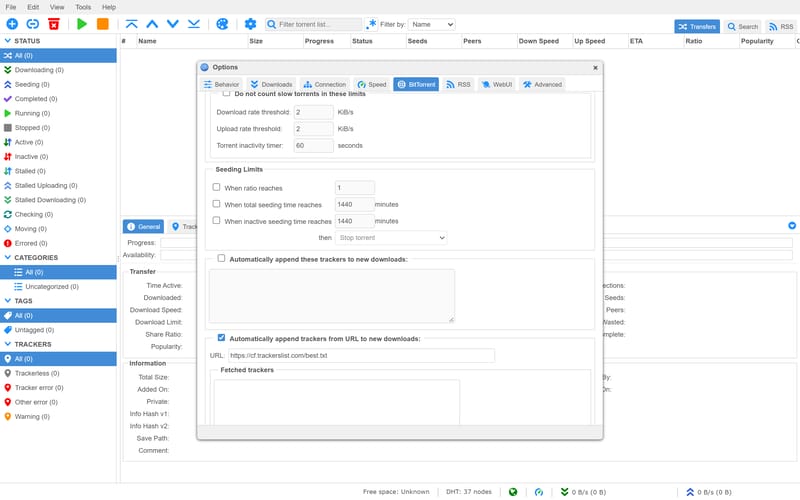Select Errored filter in sidebar

pyautogui.click(x=58, y=243)
